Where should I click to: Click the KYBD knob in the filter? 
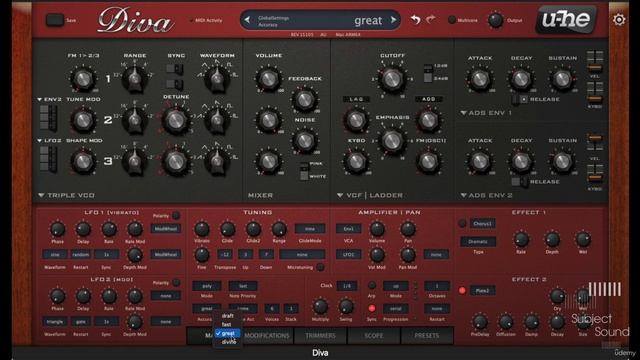356,162
